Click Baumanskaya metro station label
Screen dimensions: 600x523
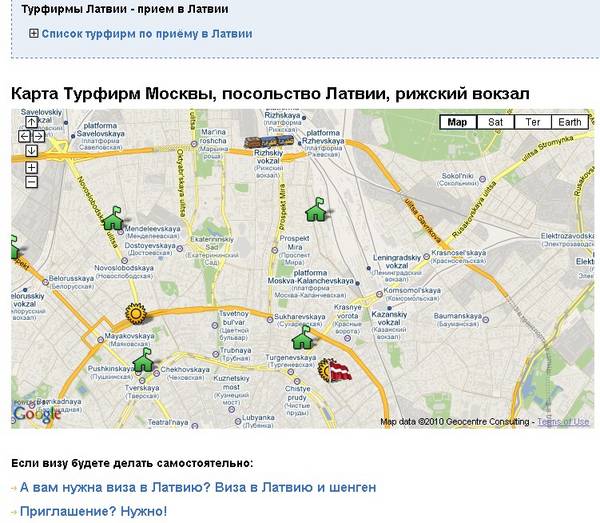pyautogui.click(x=457, y=320)
